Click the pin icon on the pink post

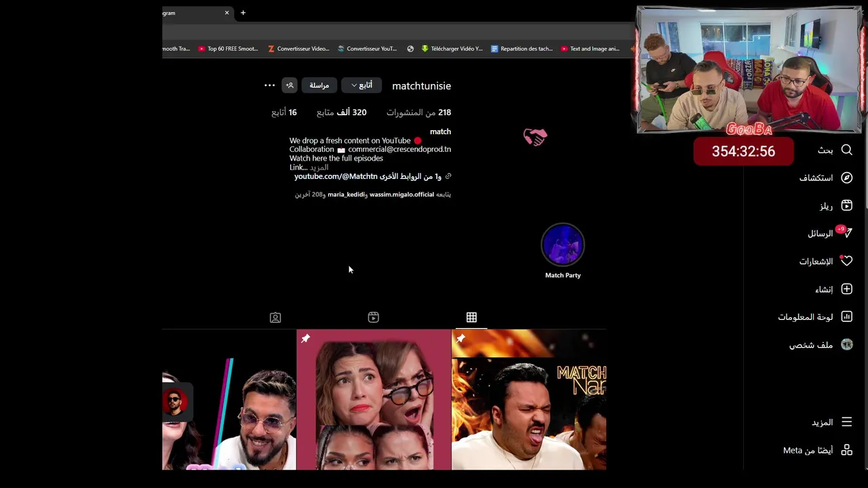coord(306,338)
